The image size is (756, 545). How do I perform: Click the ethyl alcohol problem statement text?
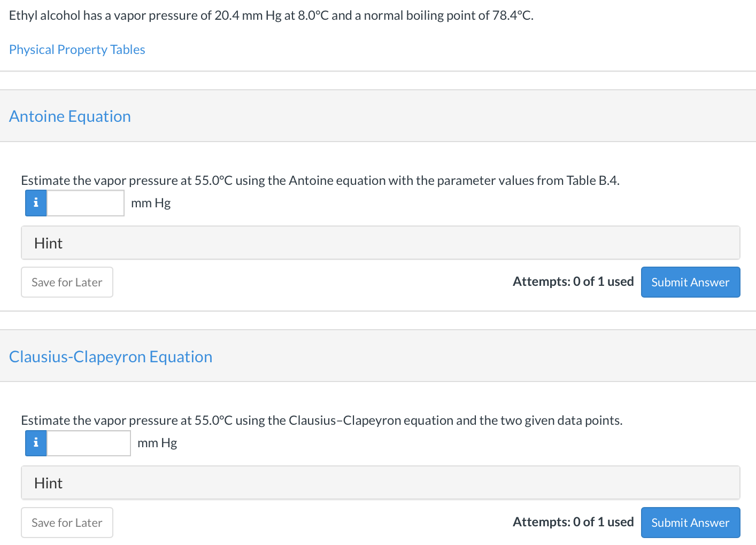click(271, 15)
